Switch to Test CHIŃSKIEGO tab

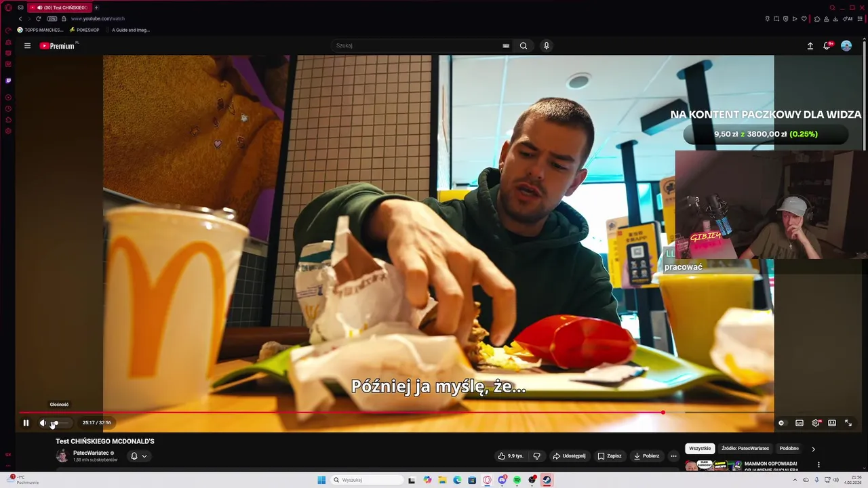pos(59,7)
